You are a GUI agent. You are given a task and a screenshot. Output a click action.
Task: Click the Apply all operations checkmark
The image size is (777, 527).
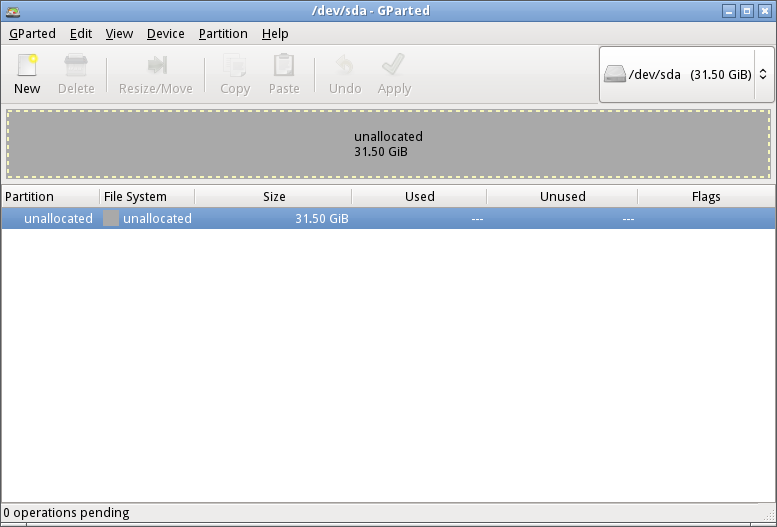tap(393, 64)
